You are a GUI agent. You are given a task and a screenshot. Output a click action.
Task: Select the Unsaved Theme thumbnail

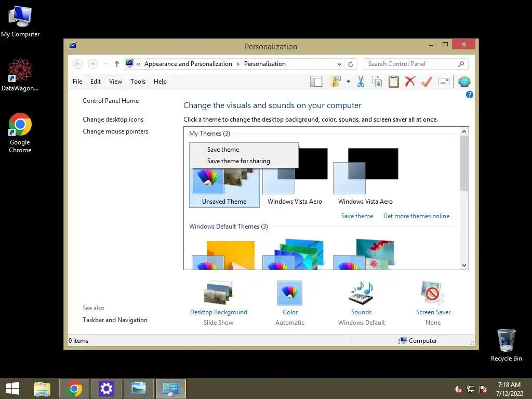coord(224,187)
